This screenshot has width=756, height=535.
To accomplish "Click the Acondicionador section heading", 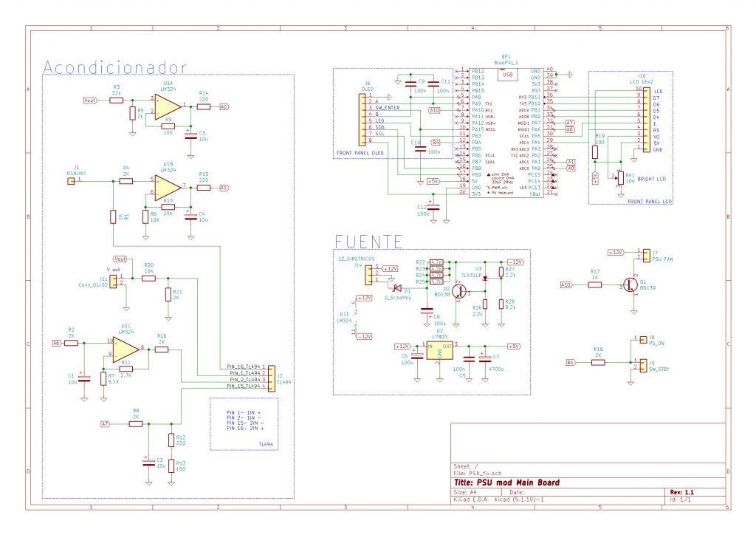I will (115, 67).
